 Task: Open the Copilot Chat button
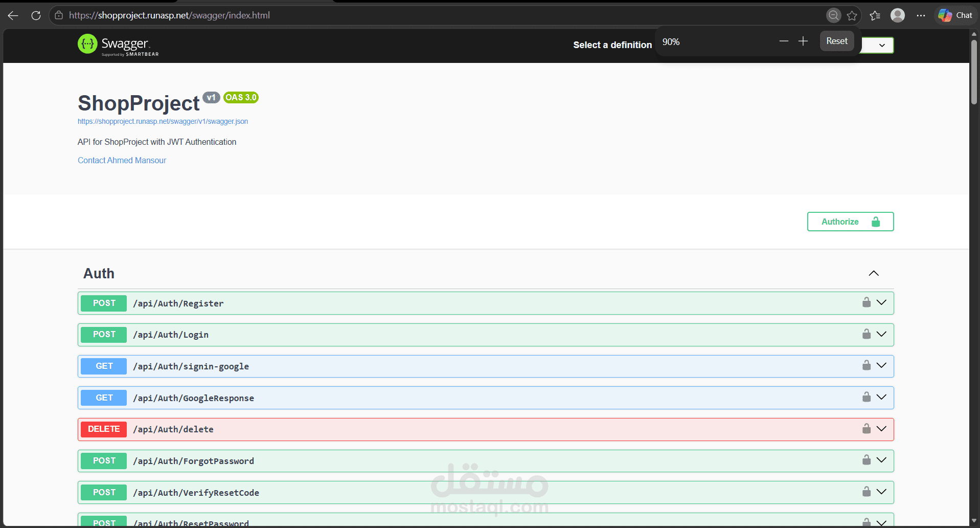(x=955, y=15)
